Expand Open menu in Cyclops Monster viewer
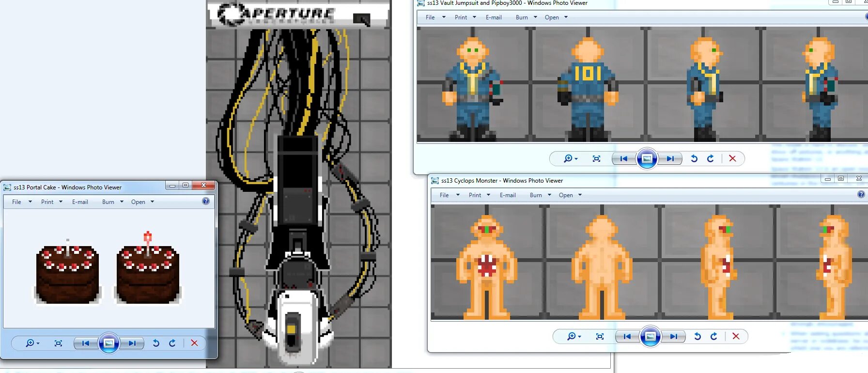868x373 pixels. 580,195
